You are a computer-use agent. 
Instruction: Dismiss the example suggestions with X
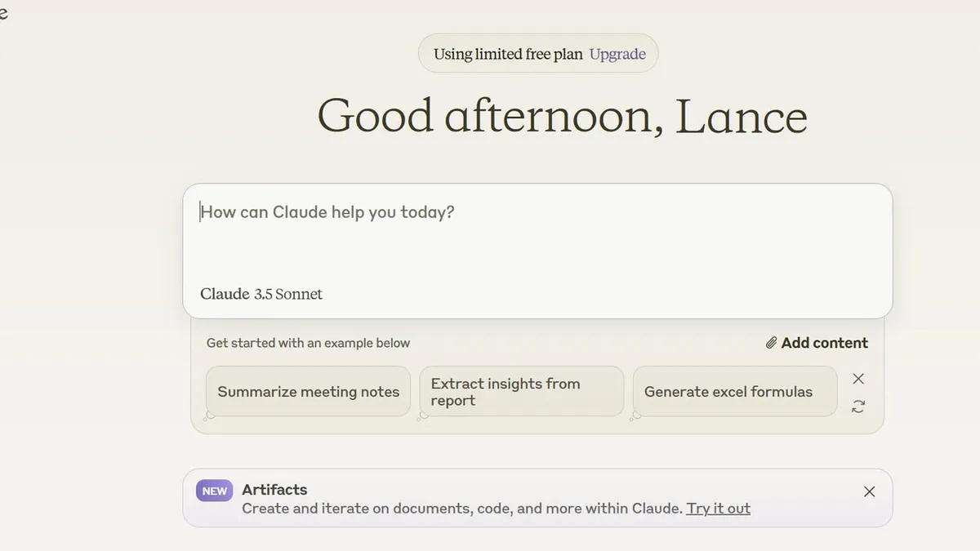tap(858, 379)
